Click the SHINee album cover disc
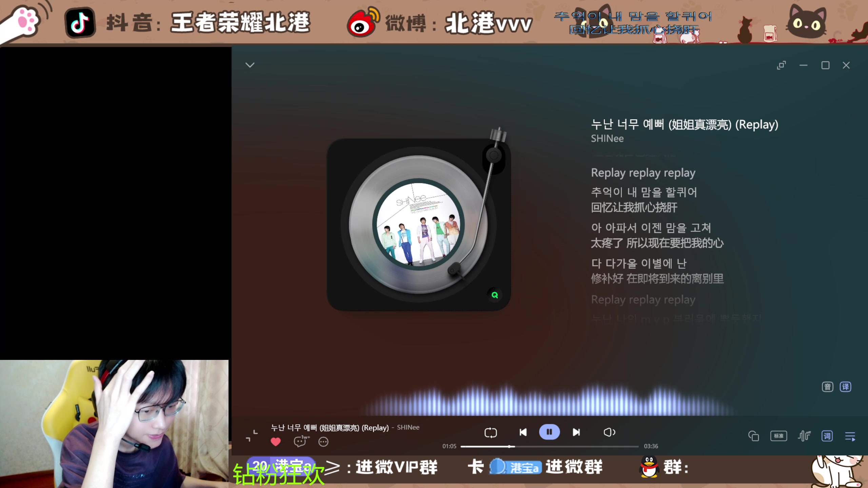The width and height of the screenshot is (868, 488). tap(418, 224)
